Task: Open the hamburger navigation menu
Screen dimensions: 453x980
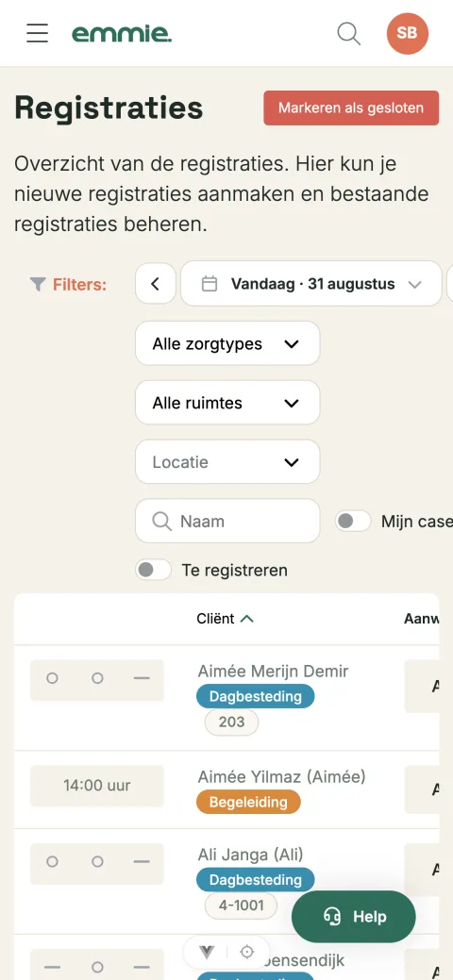Action: coord(37,32)
